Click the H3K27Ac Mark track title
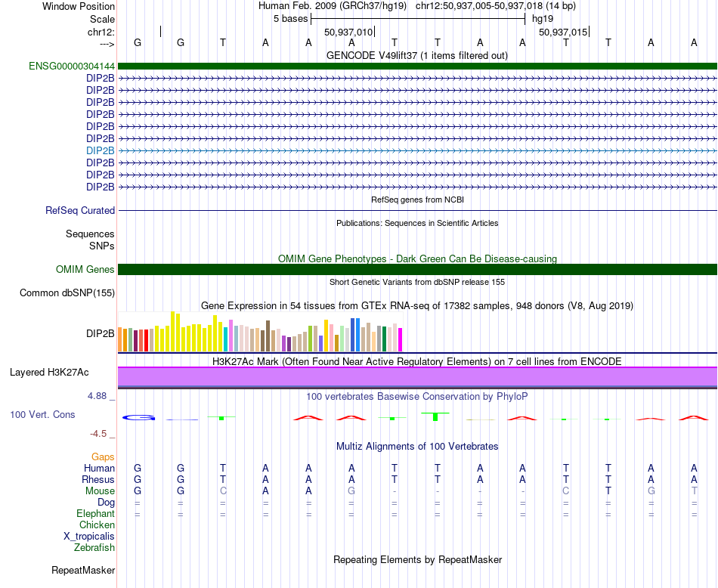The height and width of the screenshot is (588, 718). [417, 361]
